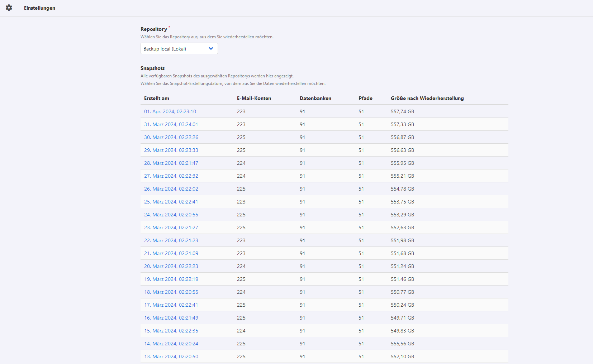This screenshot has width=593, height=364.
Task: Select the 13. März 2024 snapshot
Action: [x=171, y=356]
